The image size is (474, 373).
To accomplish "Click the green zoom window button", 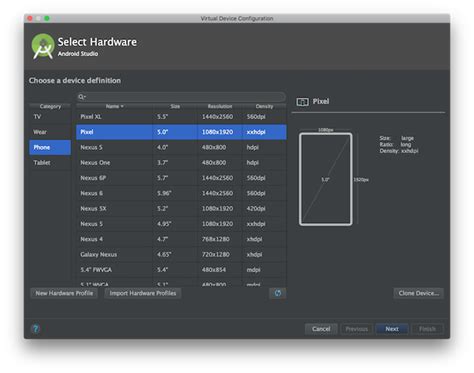I will pos(47,18).
